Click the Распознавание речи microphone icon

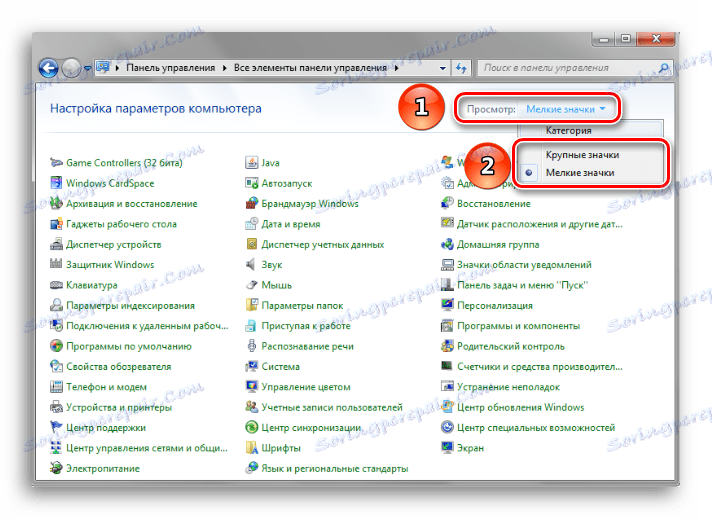251,346
